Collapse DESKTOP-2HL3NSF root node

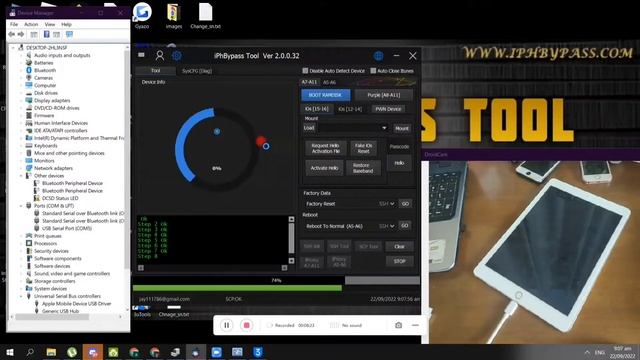pos(13,48)
